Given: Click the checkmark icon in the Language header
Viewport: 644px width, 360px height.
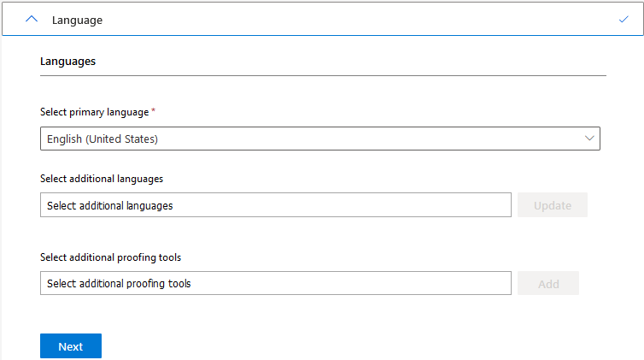Looking at the screenshot, I should pyautogui.click(x=624, y=19).
